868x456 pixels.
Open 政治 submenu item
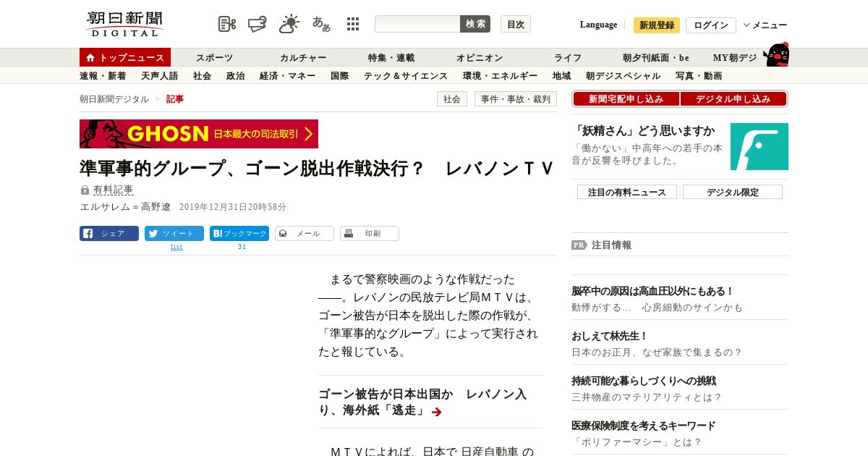click(x=236, y=75)
